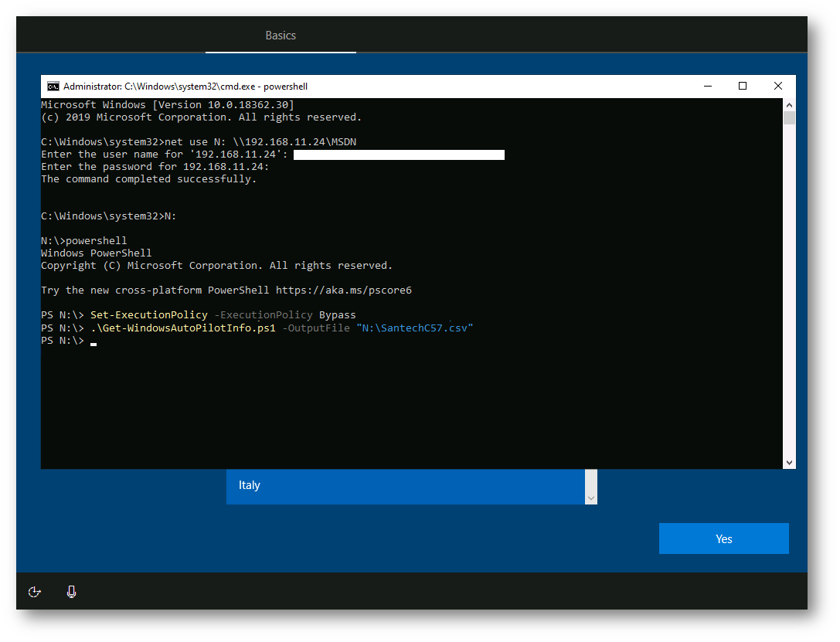This screenshot has height=642, width=840.
Task: Click the redacted user name field
Action: pos(399,155)
